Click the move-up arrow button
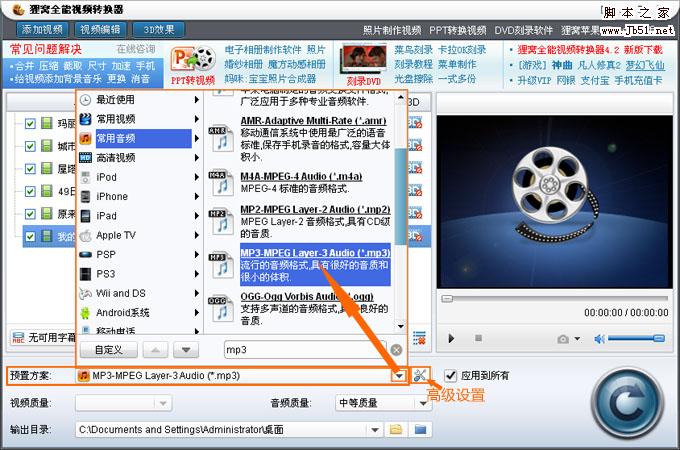The image size is (680, 450). [x=155, y=349]
